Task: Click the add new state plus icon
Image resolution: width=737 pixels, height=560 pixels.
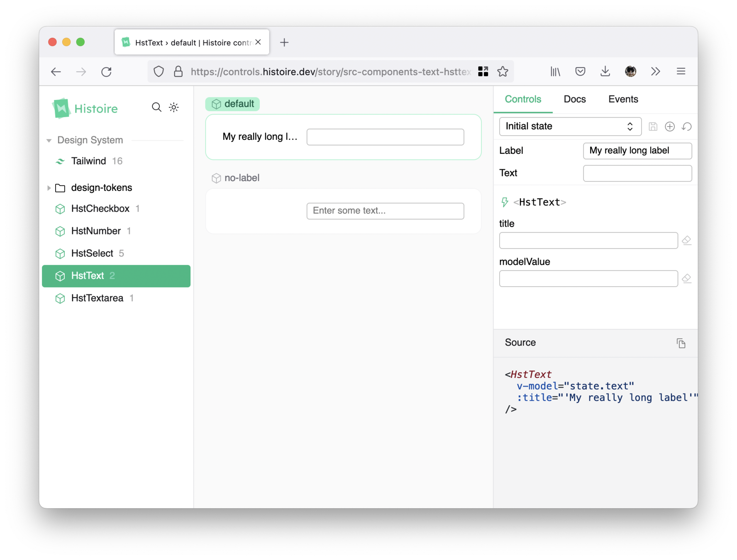Action: (x=669, y=127)
